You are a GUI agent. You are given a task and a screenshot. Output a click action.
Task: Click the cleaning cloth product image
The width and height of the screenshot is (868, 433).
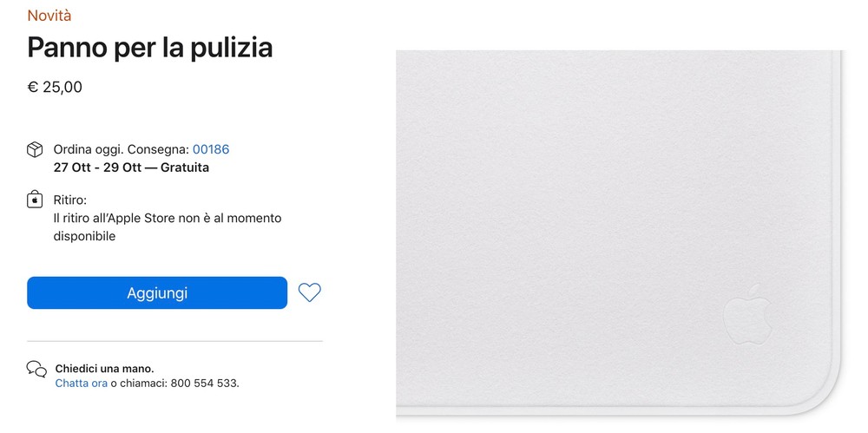608,217
